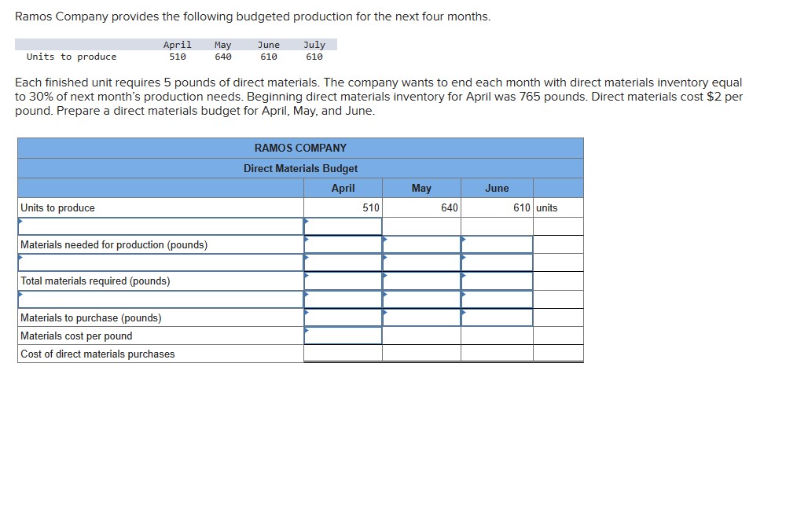Click the 'Materials cost per pound' label
The height and width of the screenshot is (532, 797).
click(76, 336)
